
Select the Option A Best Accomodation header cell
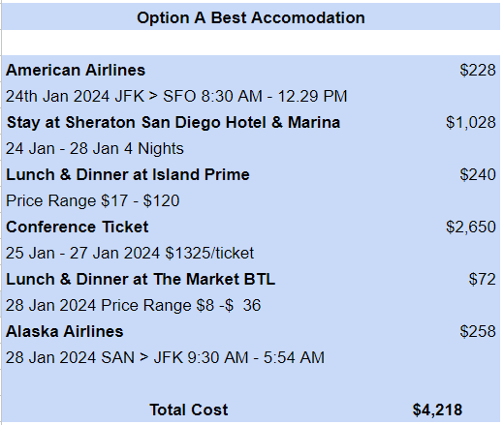(251, 17)
